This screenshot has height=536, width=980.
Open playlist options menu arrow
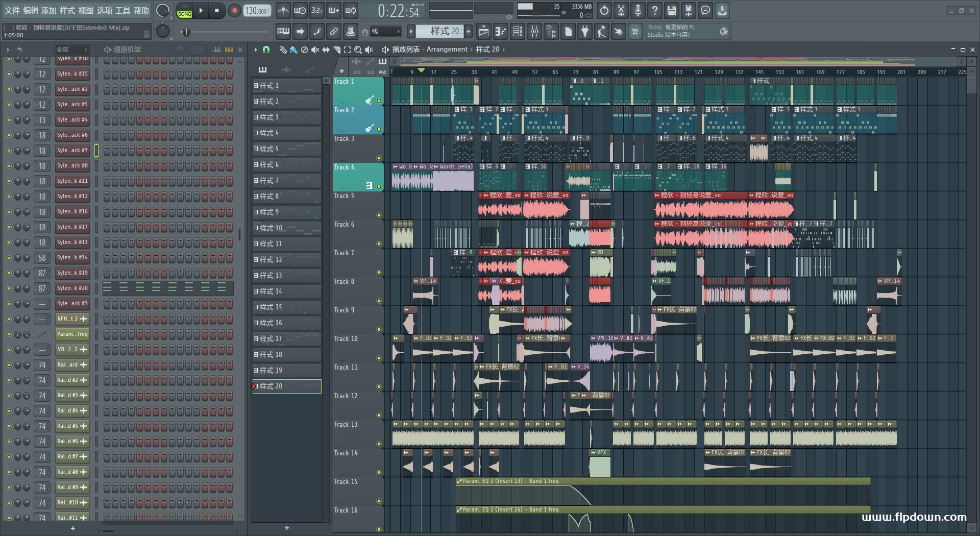[x=256, y=50]
